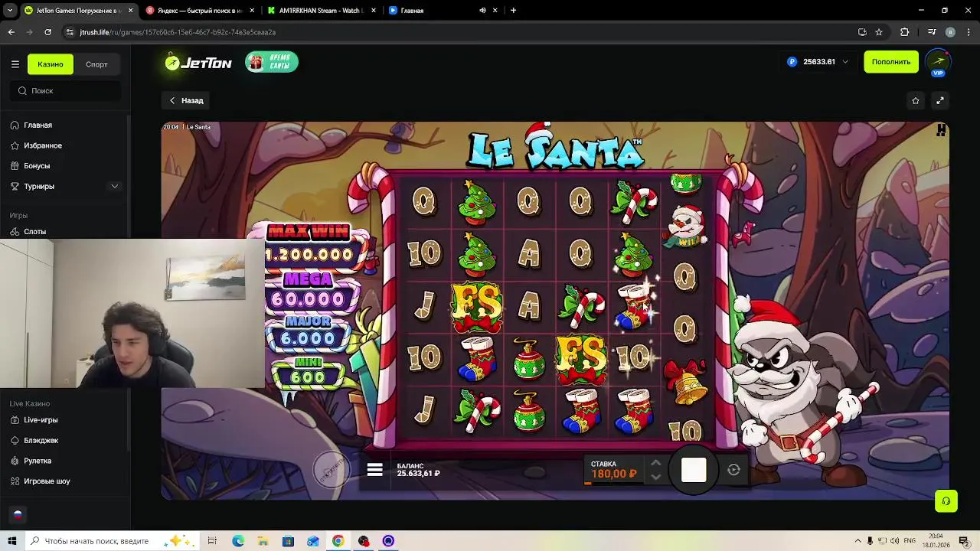Open Главная in the sidebar
This screenshot has height=551, width=980.
tap(38, 125)
